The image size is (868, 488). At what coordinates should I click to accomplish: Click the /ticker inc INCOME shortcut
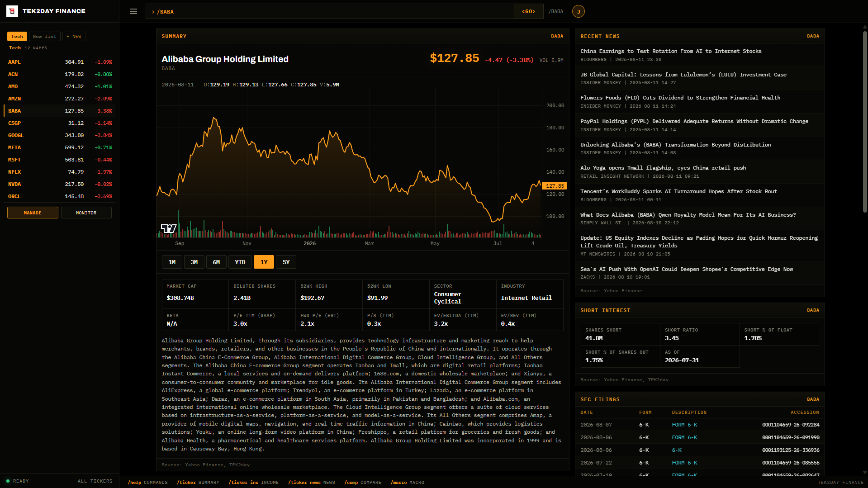[x=253, y=483]
